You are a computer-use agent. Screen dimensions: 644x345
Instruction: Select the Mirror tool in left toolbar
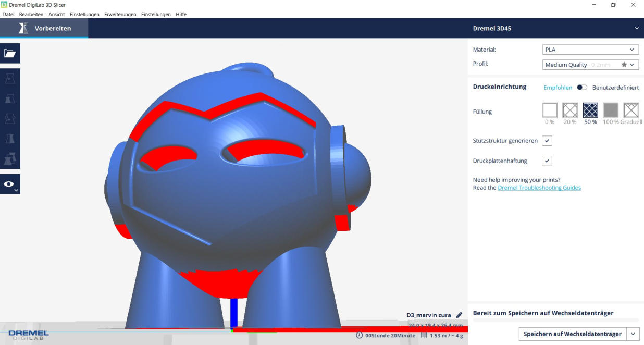click(x=10, y=139)
